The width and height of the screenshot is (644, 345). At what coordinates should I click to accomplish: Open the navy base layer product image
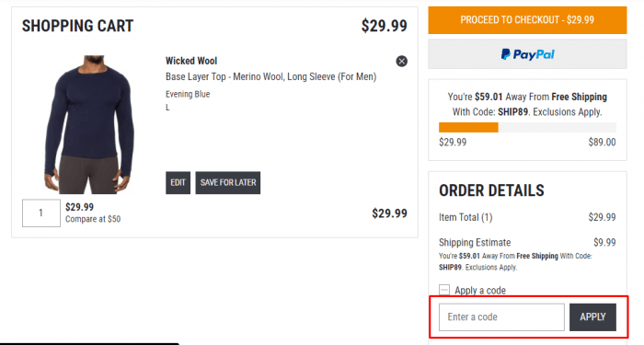click(90, 124)
